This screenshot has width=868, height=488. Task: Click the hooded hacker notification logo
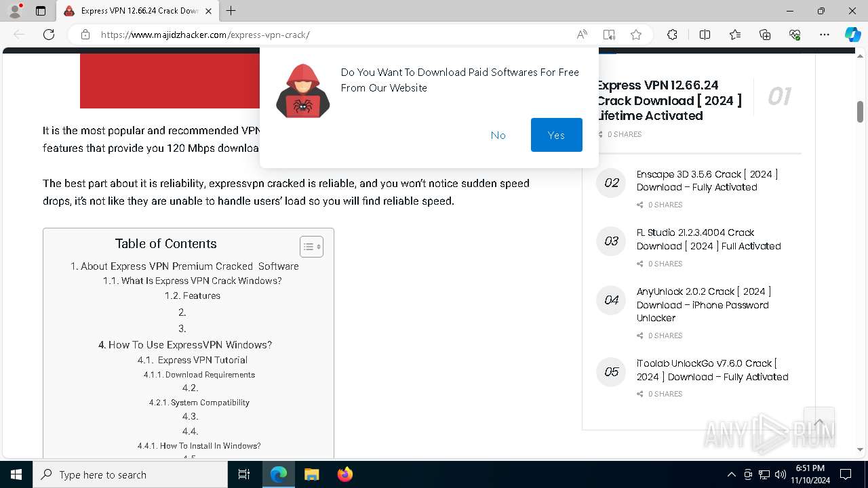coord(302,91)
